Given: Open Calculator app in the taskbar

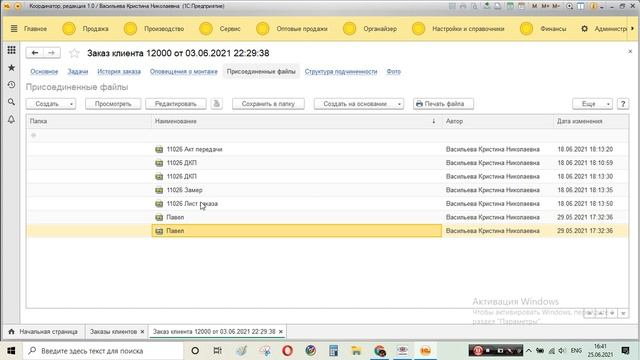Looking at the screenshot, I should (333, 351).
